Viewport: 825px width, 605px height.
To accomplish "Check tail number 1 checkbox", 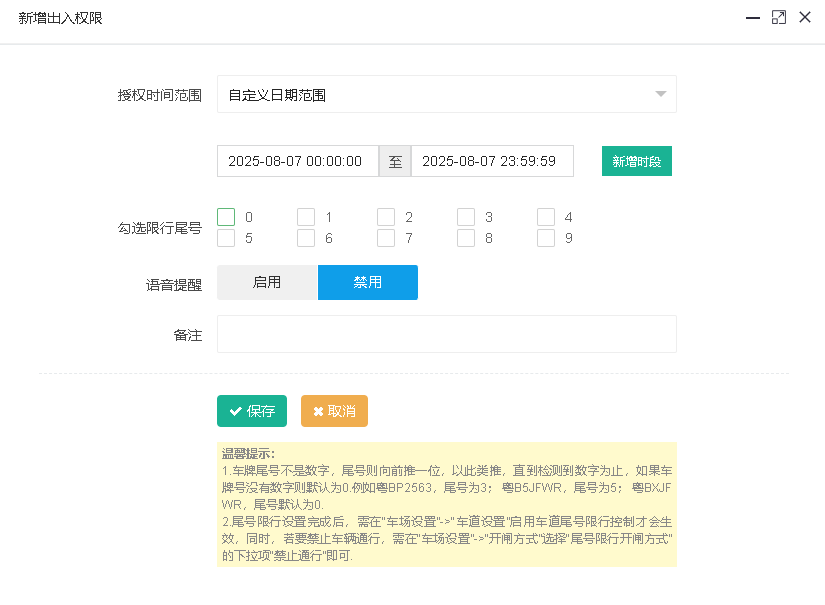I will (x=306, y=217).
